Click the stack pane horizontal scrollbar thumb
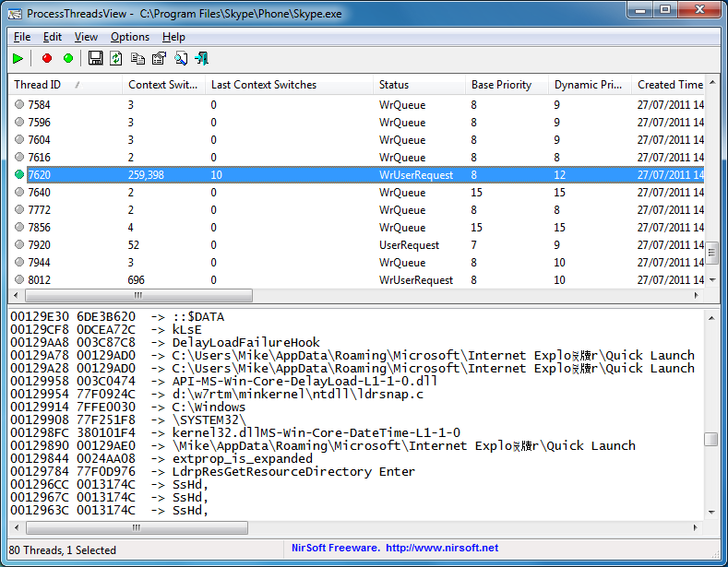Image resolution: width=728 pixels, height=567 pixels. tap(137, 527)
